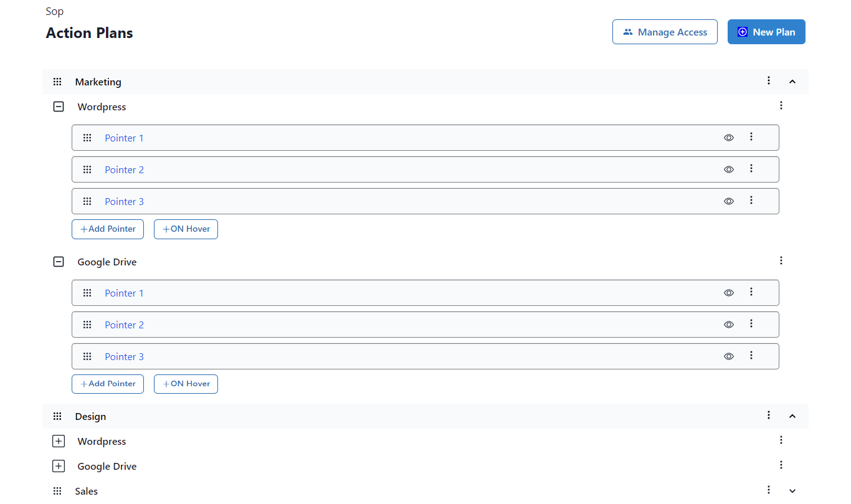Screen dimensions: 851x504
Task: Click the plus-circle icon on New Plan button
Action: click(x=742, y=31)
